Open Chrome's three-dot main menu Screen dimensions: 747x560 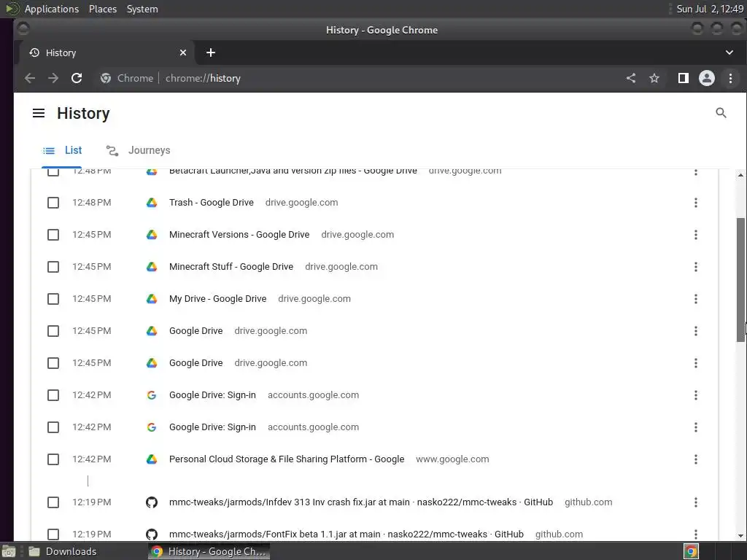pyautogui.click(x=730, y=78)
